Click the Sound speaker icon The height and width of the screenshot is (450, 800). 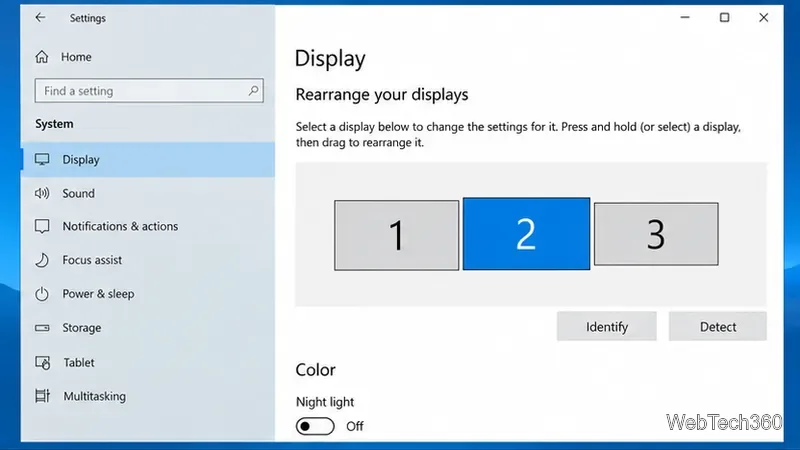pos(42,193)
